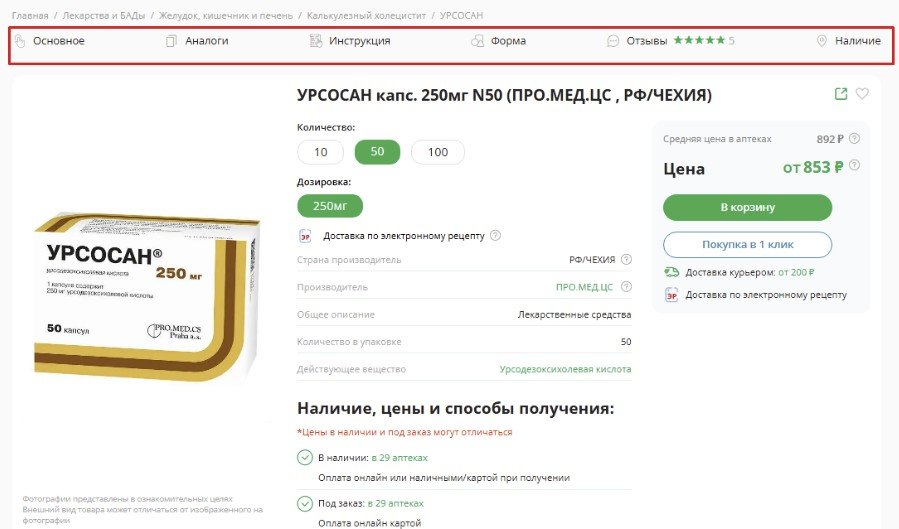
Task: Open в 29 аптеках in-stock link
Action: (400, 458)
